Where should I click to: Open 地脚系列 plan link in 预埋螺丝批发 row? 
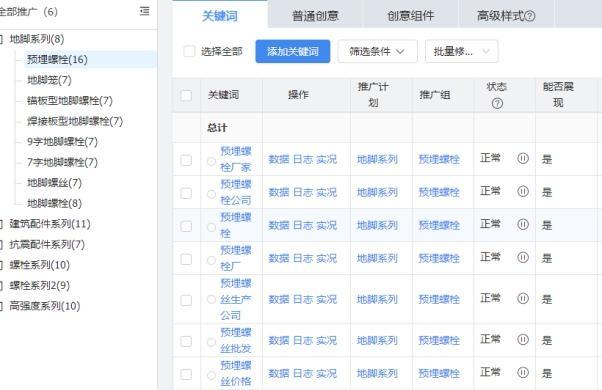[377, 340]
